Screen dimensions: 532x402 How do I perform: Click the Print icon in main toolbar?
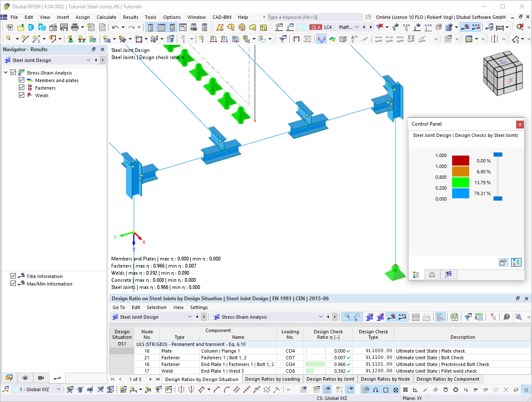pyautogui.click(x=75, y=27)
